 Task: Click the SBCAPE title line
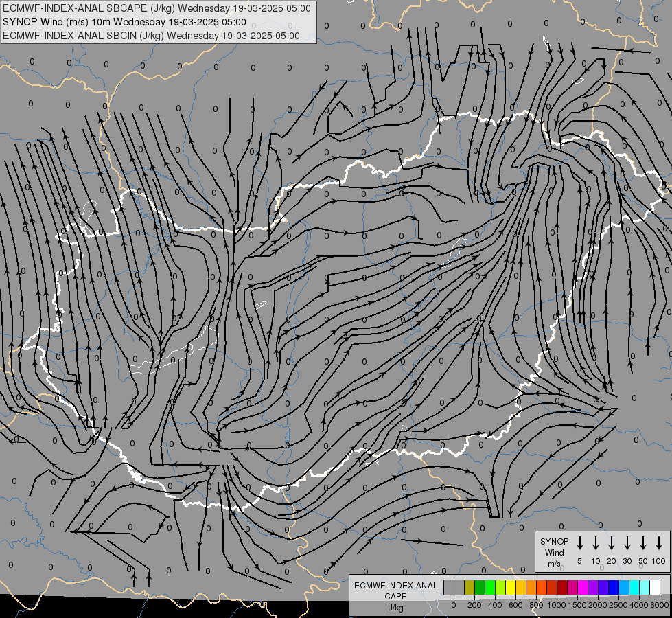click(x=157, y=8)
